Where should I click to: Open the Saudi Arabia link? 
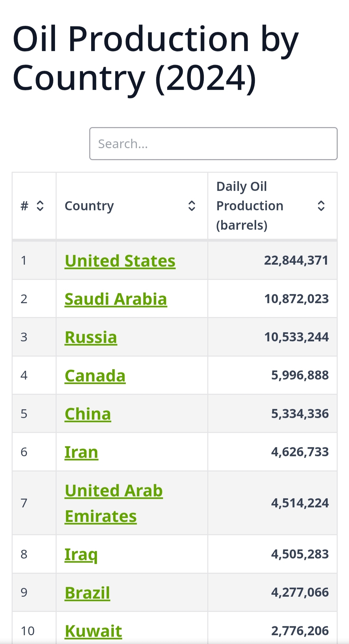click(116, 299)
